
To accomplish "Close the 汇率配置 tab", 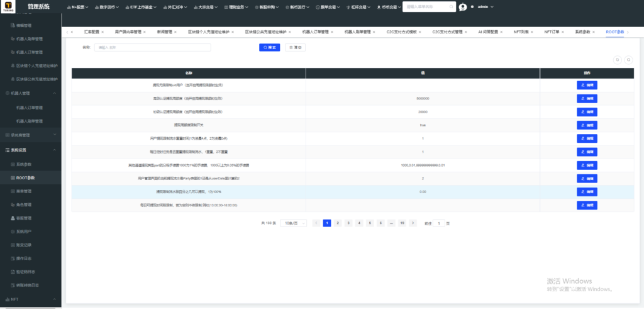I will click(103, 32).
